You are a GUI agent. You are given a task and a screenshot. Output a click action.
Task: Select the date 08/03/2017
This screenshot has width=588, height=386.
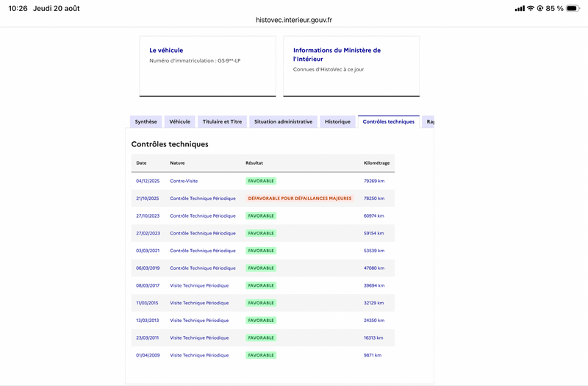click(148, 285)
